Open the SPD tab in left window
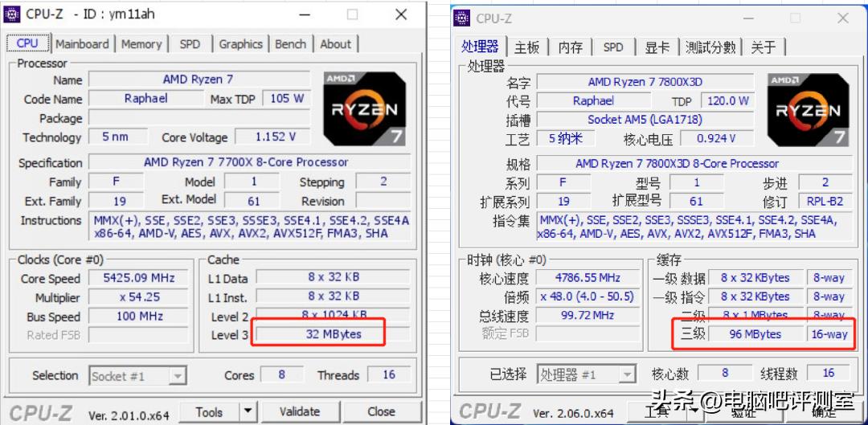The image size is (868, 425). tap(190, 44)
